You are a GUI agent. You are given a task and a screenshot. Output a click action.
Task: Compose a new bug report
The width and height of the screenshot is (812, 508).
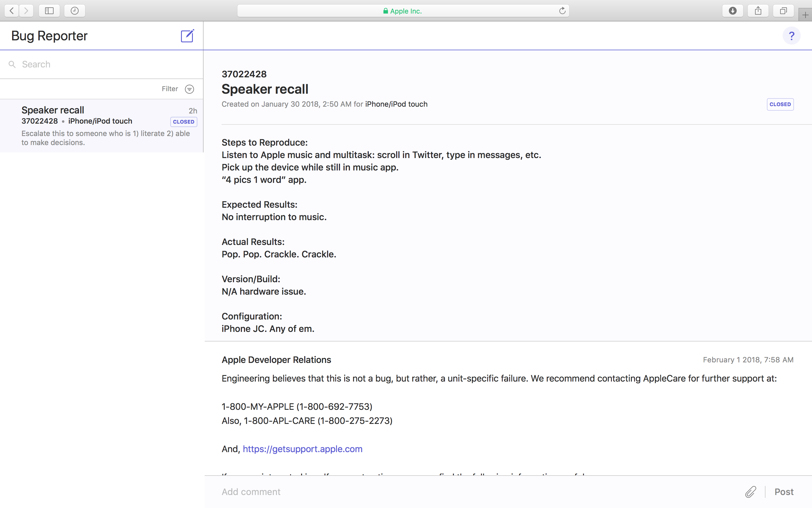point(187,36)
